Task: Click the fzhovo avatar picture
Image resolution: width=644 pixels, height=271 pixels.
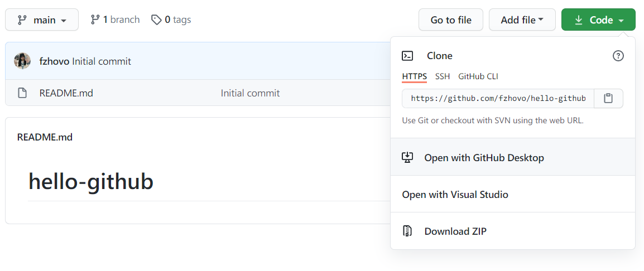Action: tap(22, 61)
